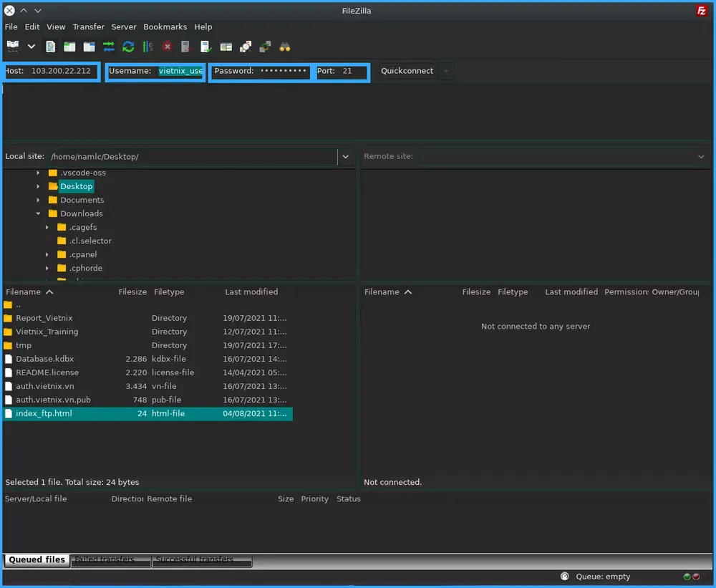The image size is (716, 588).
Task: Select the Database.kdbx file
Action: (x=44, y=359)
